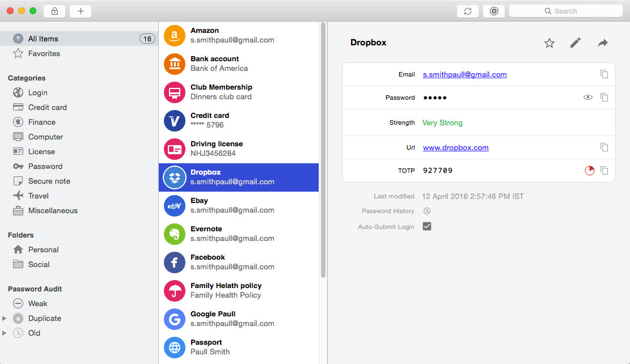Uncheck the Auto-Submit Login checkbox
The width and height of the screenshot is (630, 364).
coord(426,226)
